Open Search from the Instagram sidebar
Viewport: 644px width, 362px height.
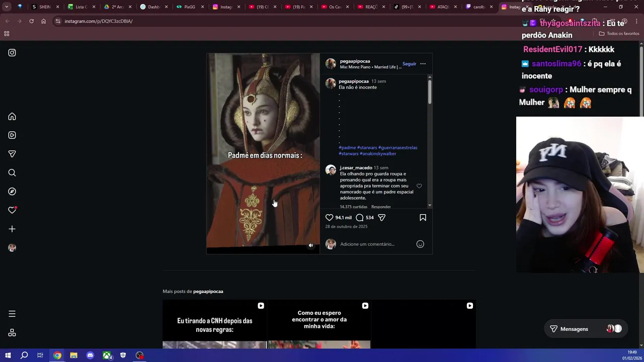(x=12, y=173)
